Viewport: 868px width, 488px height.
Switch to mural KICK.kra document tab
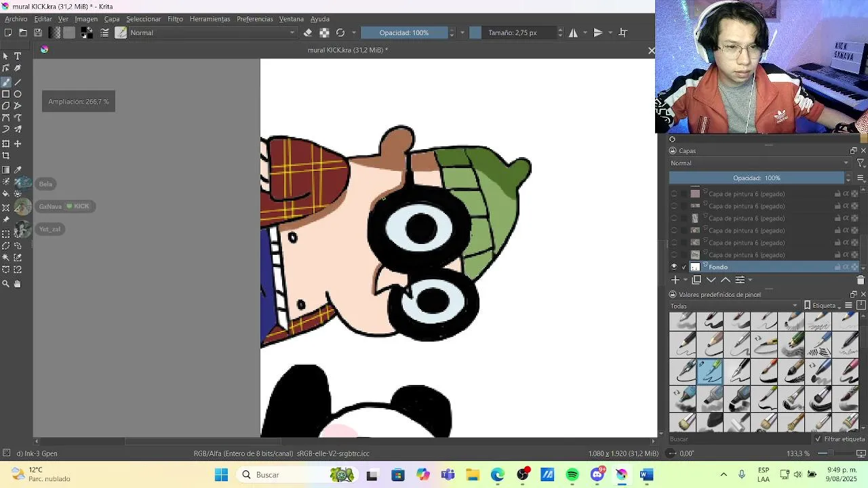coord(347,50)
